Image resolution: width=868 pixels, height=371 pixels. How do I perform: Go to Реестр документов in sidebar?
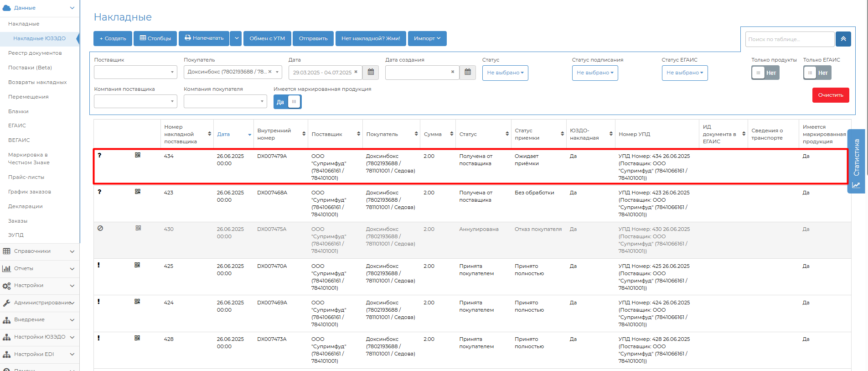pos(35,53)
